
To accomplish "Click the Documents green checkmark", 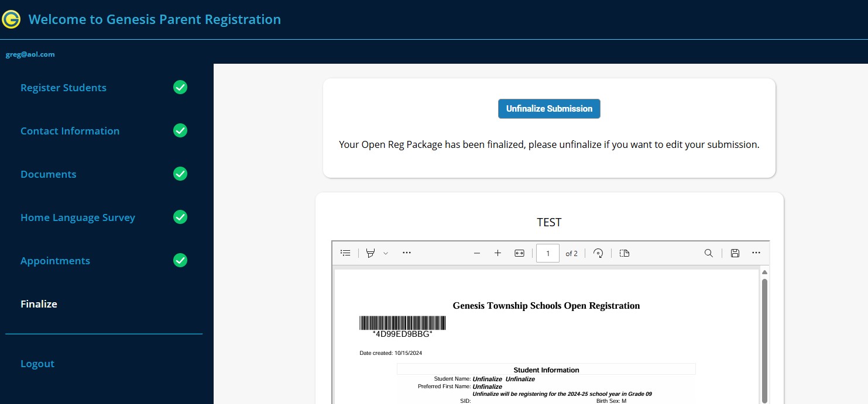I will 180,174.
